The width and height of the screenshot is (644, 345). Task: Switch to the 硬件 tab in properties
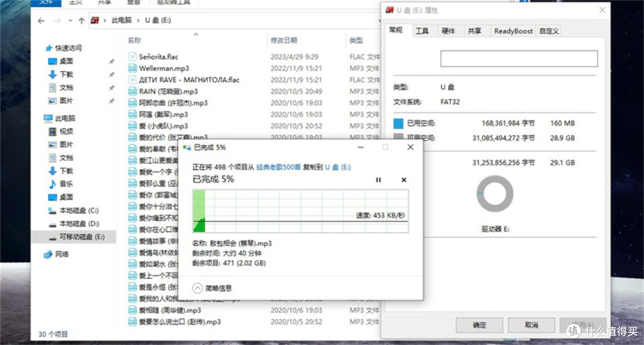tap(448, 31)
